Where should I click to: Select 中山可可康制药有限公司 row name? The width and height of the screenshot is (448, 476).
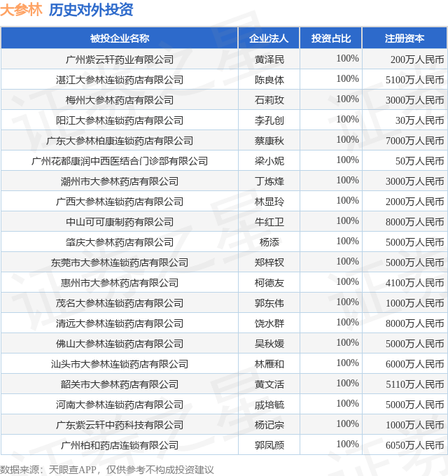point(120,222)
